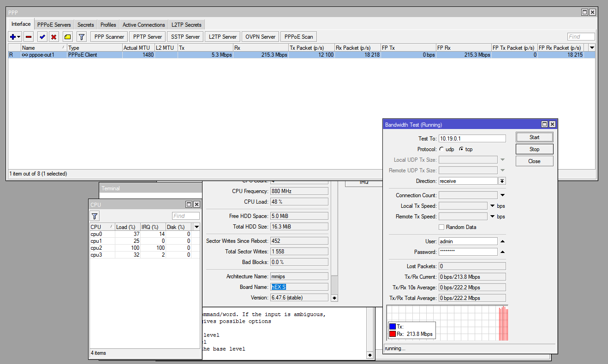This screenshot has height=364, width=608.
Task: Click the Find box in the CPU window
Action: [186, 216]
